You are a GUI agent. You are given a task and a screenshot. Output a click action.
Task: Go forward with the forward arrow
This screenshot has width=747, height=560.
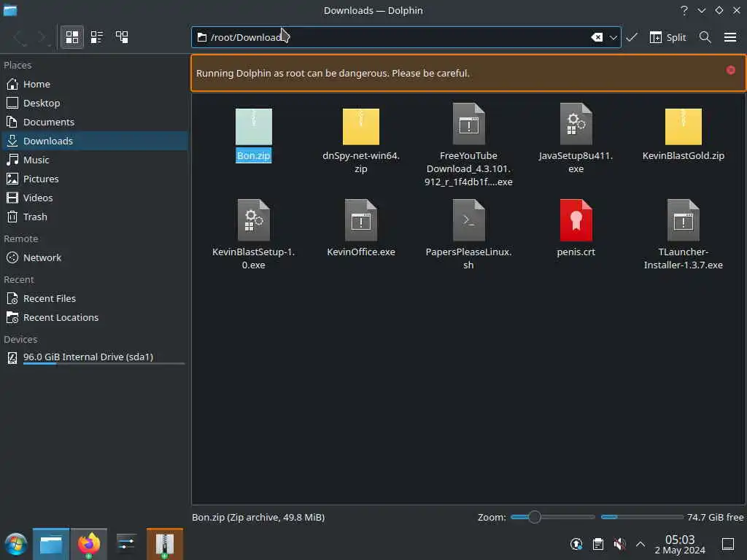point(42,37)
